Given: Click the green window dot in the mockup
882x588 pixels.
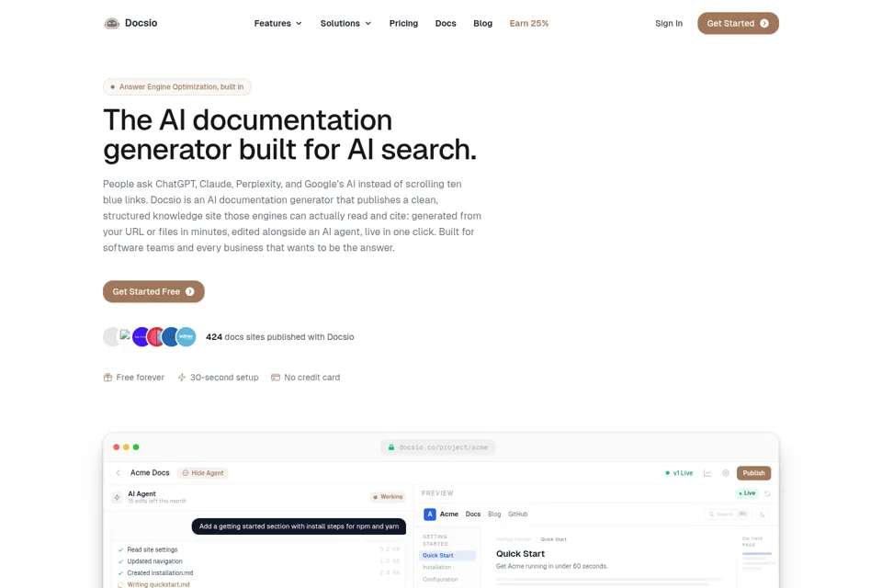Looking at the screenshot, I should pyautogui.click(x=136, y=447).
